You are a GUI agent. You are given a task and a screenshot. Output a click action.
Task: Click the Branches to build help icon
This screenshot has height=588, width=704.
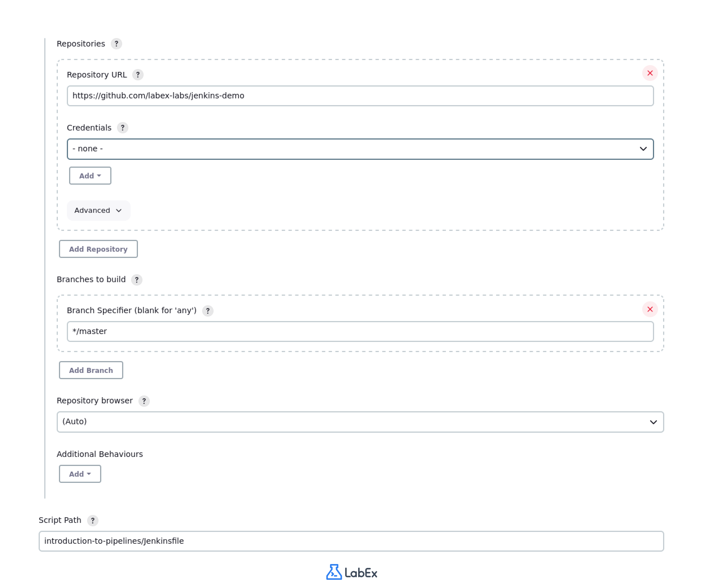(x=137, y=280)
